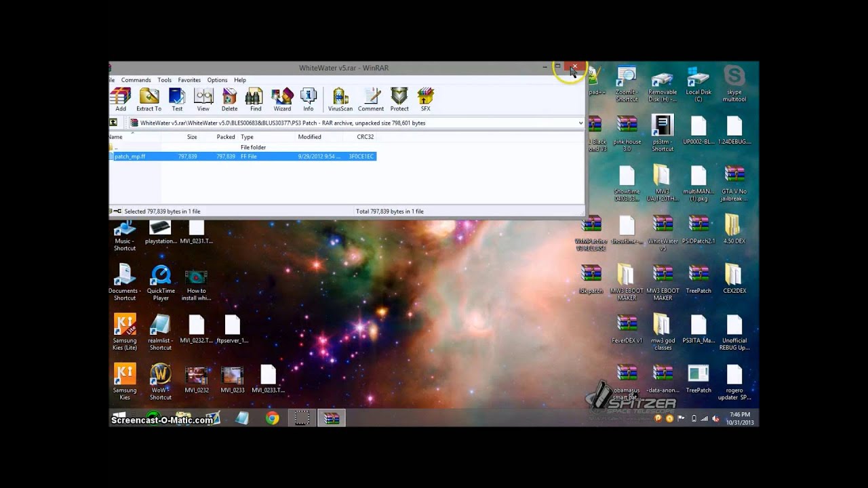Select the CEX2DEX folder icon

click(x=734, y=279)
